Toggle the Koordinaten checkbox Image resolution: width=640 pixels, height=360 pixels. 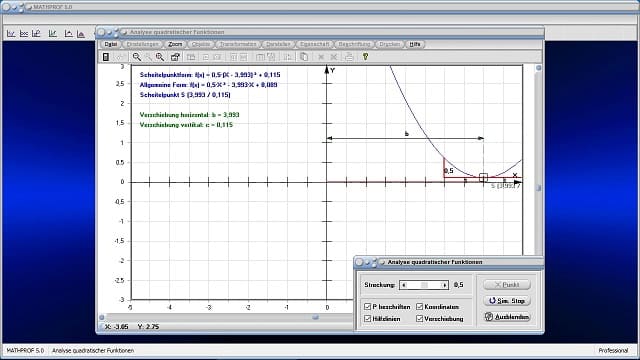(420, 306)
